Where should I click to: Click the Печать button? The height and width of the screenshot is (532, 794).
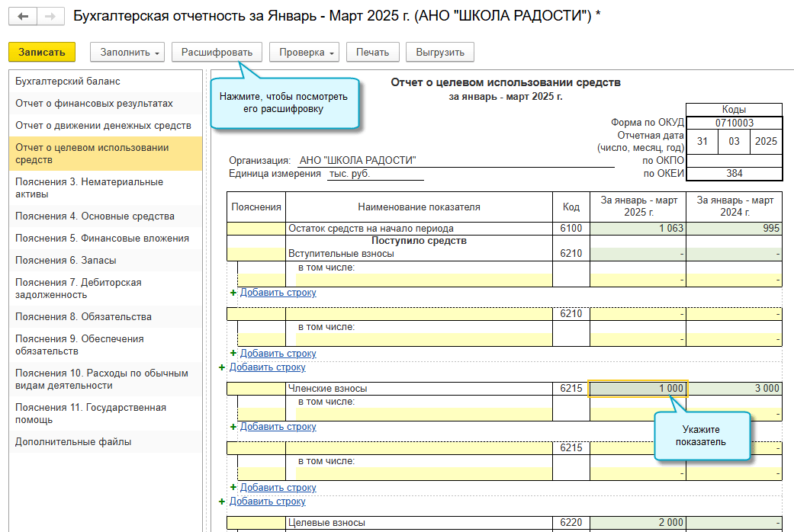click(x=373, y=52)
